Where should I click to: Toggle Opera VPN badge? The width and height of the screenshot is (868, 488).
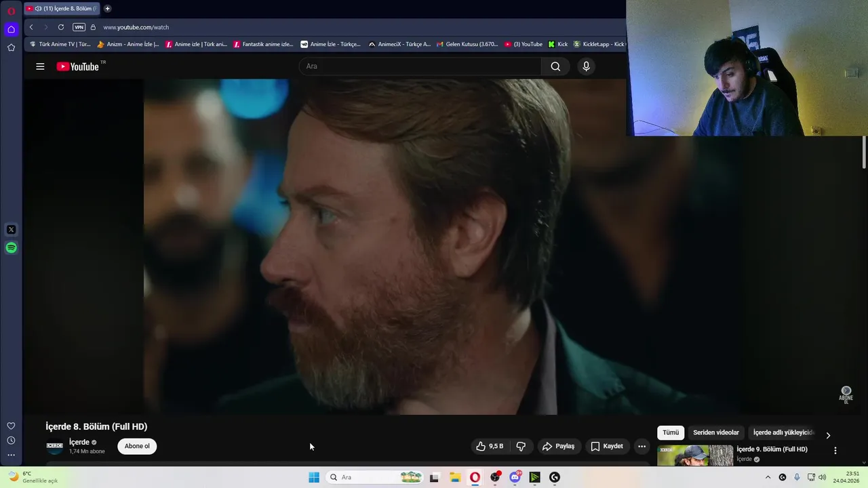[79, 27]
